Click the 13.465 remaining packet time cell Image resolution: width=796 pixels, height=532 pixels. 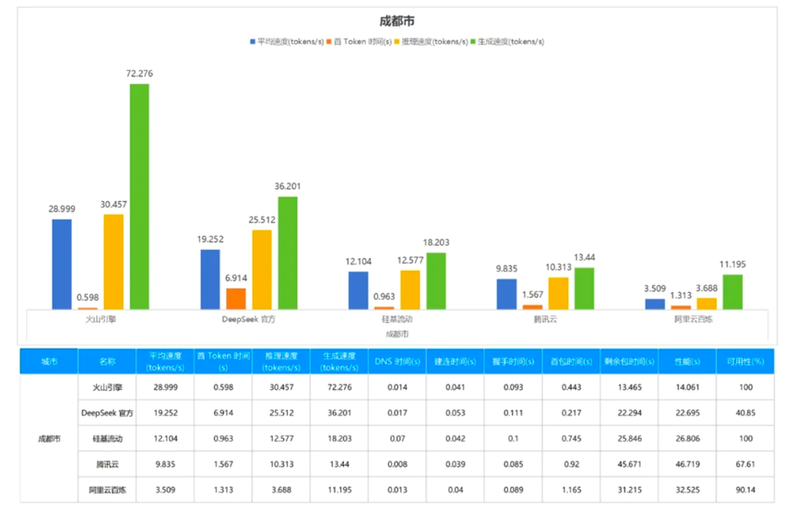[x=629, y=387]
